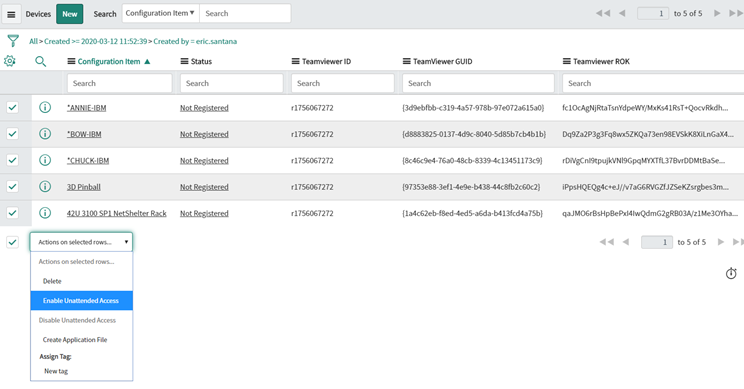Open the hamburger list menu

pyautogui.click(x=11, y=14)
